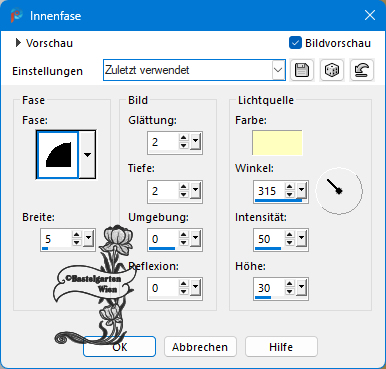
Task: Click the Höhe input field
Action: pos(269,288)
